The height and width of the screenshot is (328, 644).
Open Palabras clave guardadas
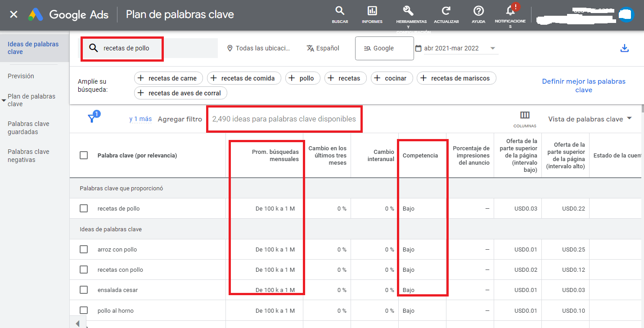28,128
